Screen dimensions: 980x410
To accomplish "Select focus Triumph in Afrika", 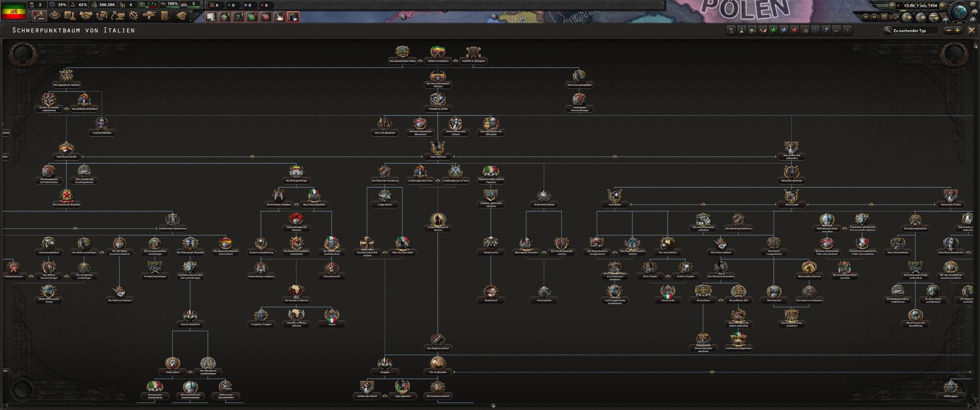I will [x=438, y=102].
